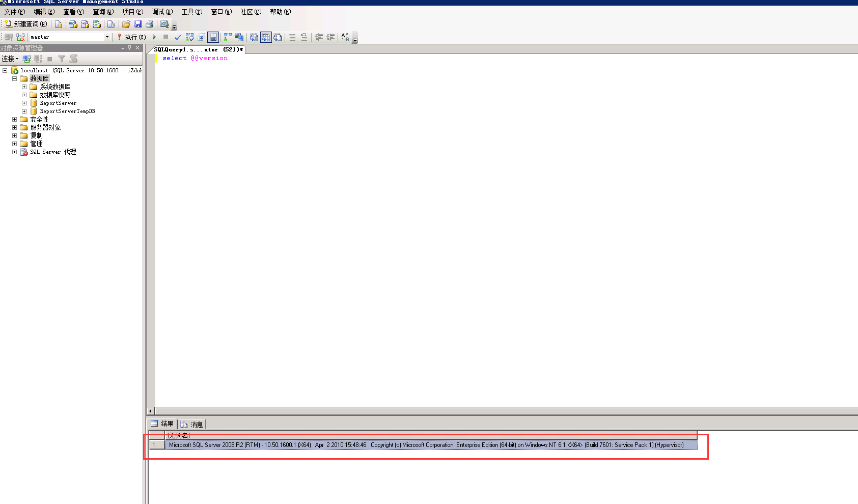Decrease the indent of selected lines
This screenshot has height=504, width=858.
[319, 37]
